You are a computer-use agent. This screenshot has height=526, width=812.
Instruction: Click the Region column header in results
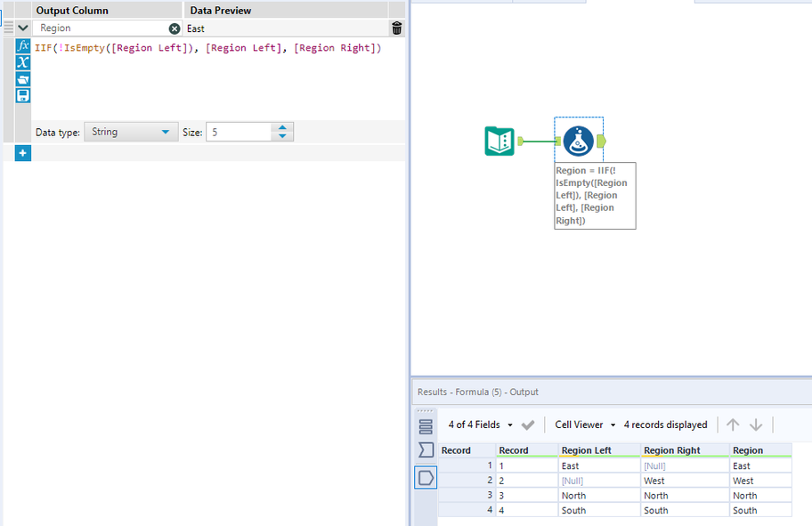pyautogui.click(x=760, y=450)
